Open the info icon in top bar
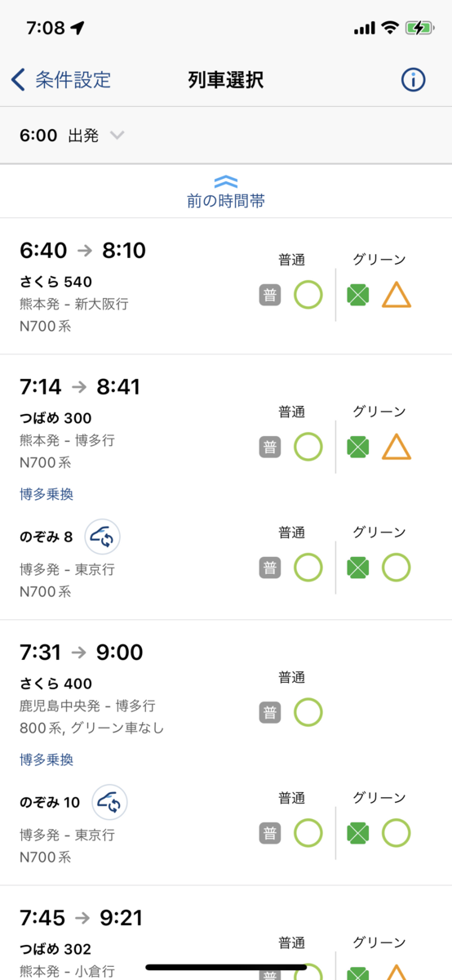The width and height of the screenshot is (452, 980). [414, 79]
